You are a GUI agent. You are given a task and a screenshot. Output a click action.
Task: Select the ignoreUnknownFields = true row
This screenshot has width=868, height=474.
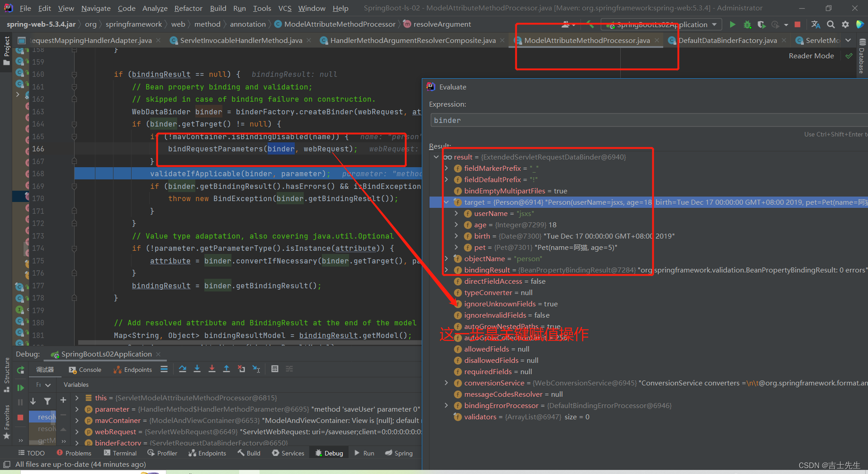506,304
